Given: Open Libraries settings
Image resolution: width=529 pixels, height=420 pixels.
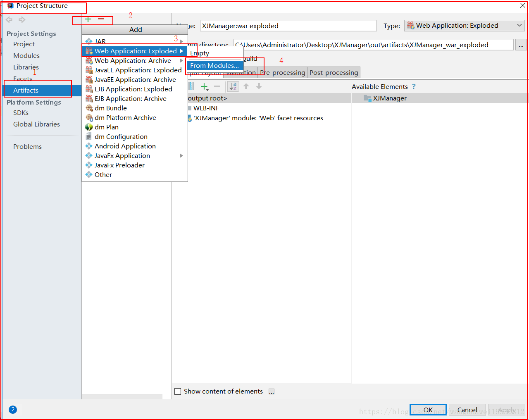Looking at the screenshot, I should point(26,67).
